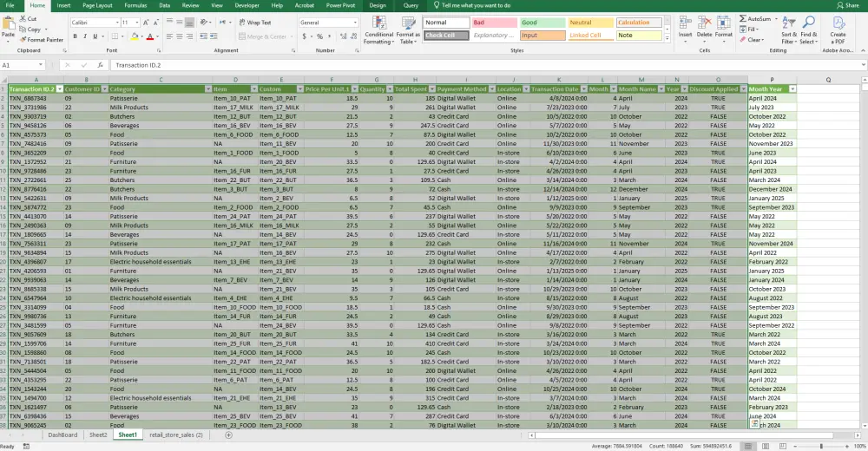Center text horizontally in cells
The width and height of the screenshot is (868, 451).
coord(180,36)
